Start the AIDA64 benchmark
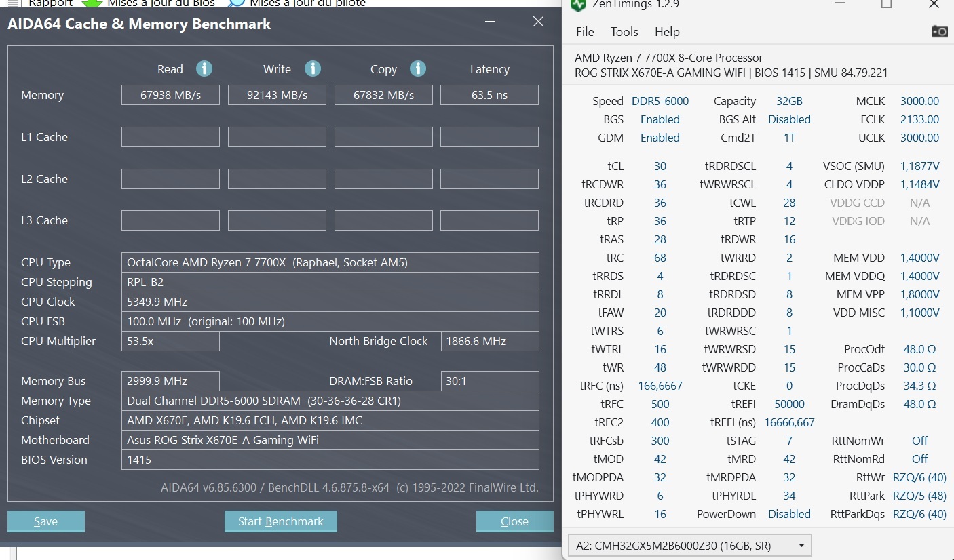 click(281, 521)
